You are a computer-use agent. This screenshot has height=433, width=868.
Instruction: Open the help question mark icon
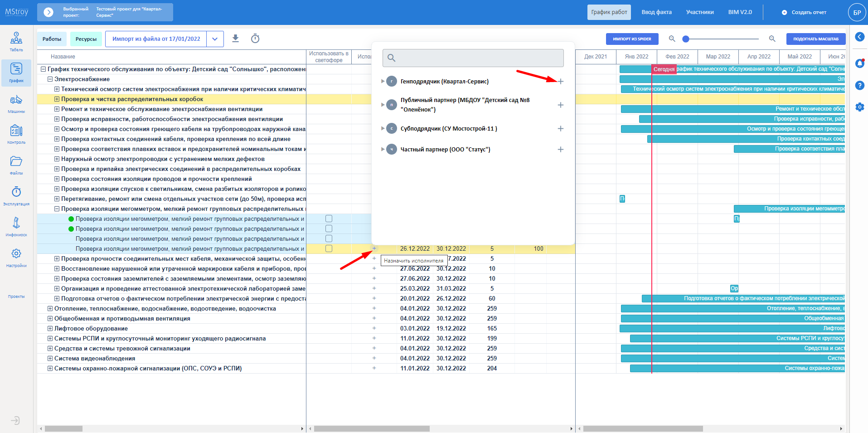point(859,85)
